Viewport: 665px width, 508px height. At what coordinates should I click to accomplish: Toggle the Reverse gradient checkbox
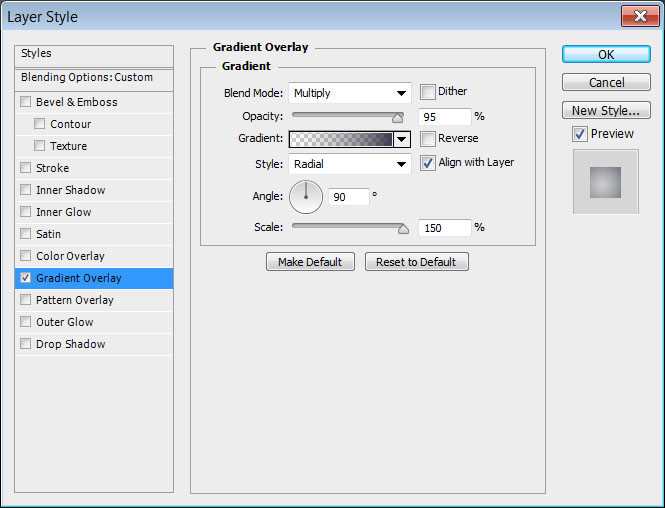[428, 139]
